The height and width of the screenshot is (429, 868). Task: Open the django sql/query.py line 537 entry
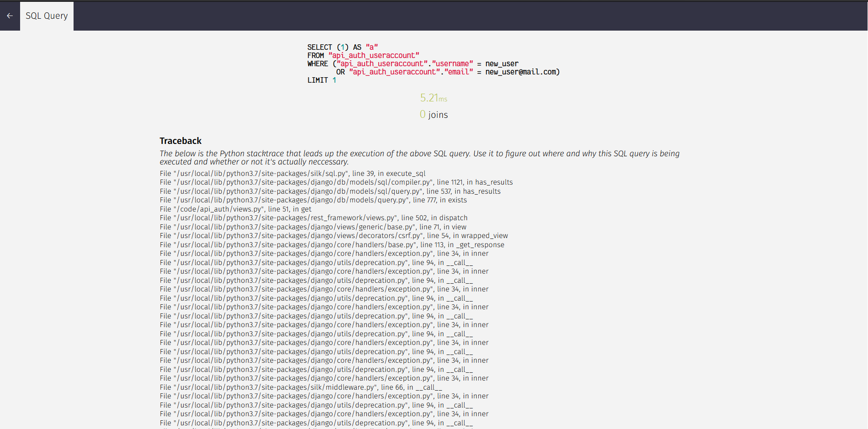coord(330,191)
